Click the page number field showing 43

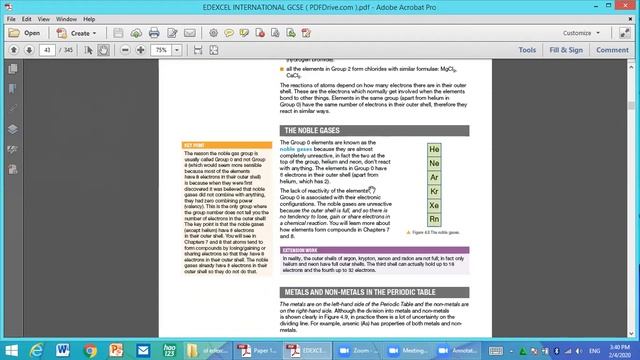[x=47, y=50]
